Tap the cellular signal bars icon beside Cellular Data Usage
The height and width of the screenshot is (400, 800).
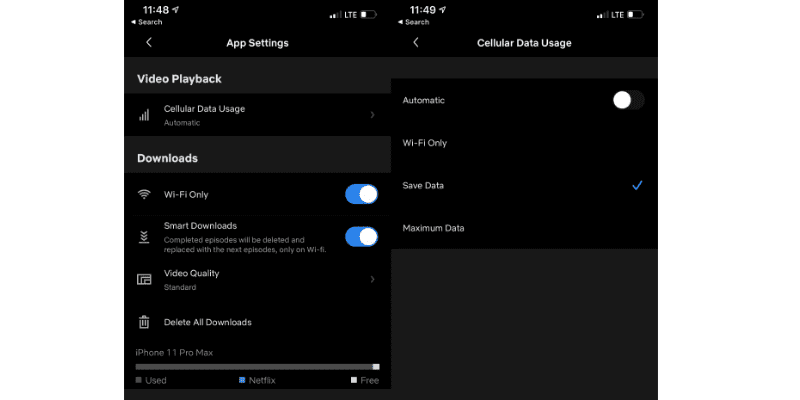pos(144,115)
